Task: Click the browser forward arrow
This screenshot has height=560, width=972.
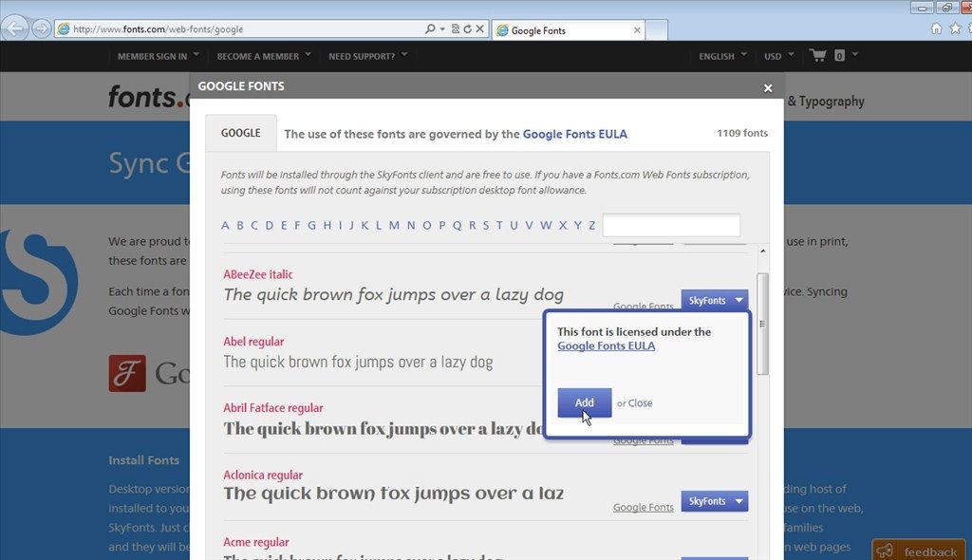Action: tap(41, 28)
